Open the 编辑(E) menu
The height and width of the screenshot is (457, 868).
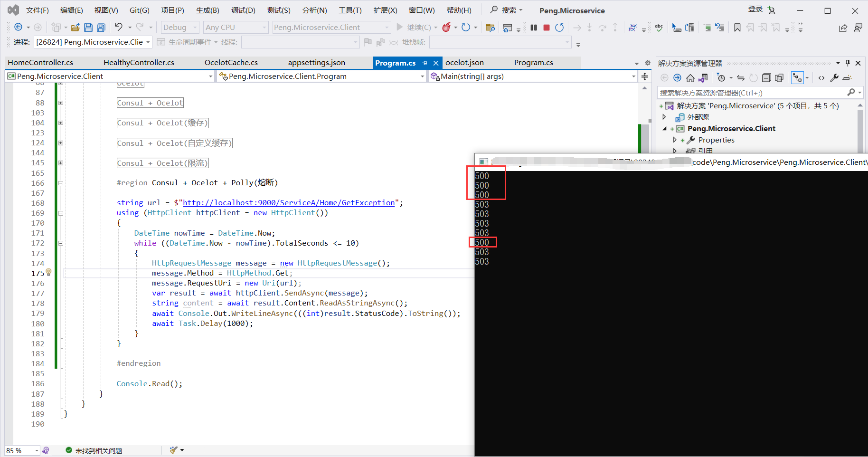[x=72, y=10]
